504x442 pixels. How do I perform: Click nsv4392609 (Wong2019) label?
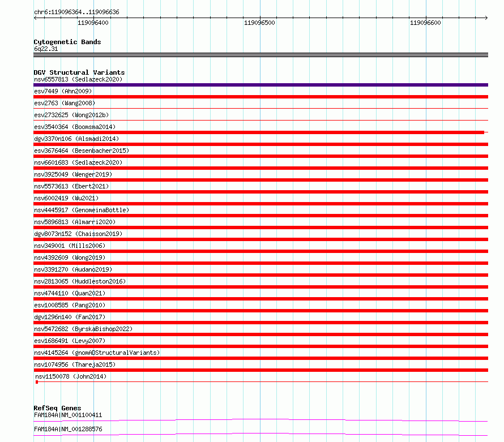(x=70, y=258)
